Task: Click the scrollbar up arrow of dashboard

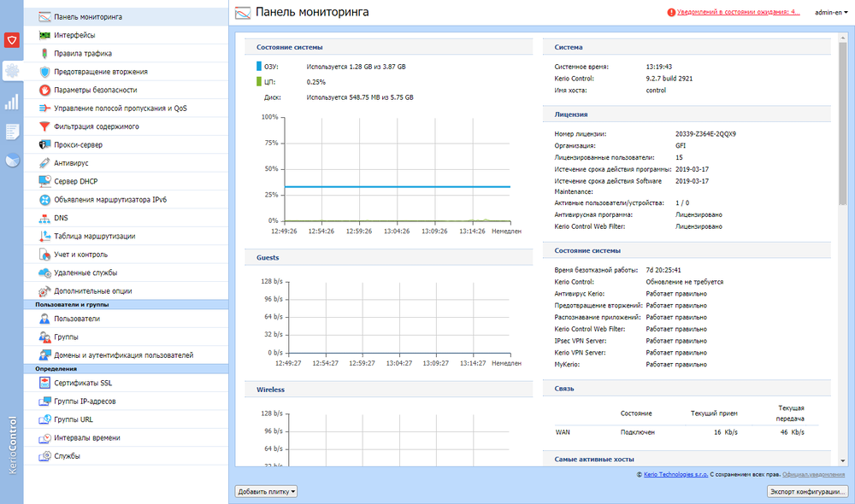Action: (x=842, y=38)
